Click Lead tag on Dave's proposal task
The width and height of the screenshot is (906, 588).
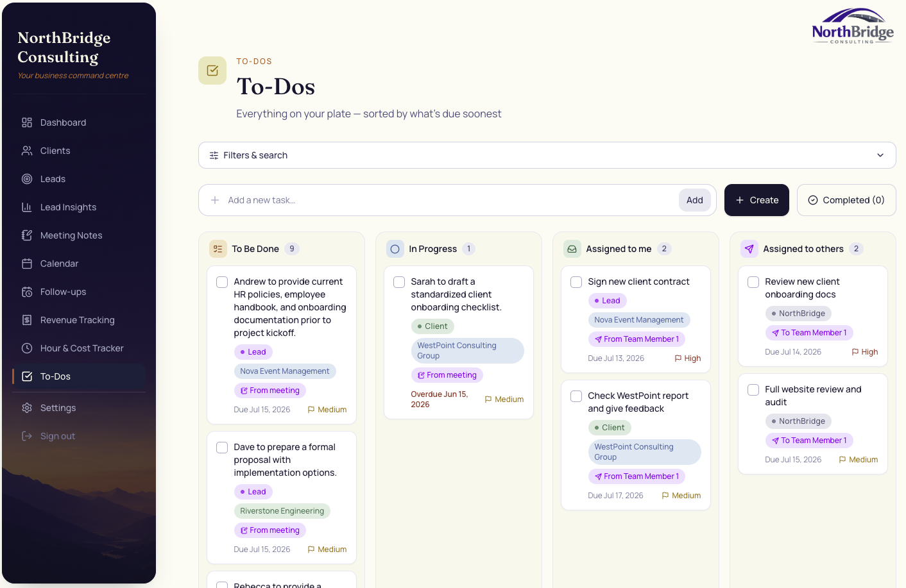tap(253, 492)
